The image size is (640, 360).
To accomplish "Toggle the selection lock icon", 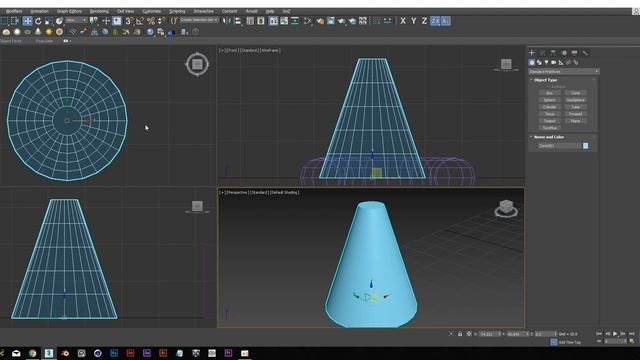I will (x=460, y=334).
